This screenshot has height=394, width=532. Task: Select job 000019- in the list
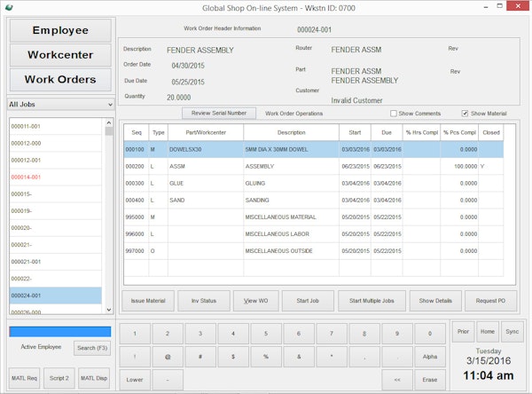tap(56, 211)
